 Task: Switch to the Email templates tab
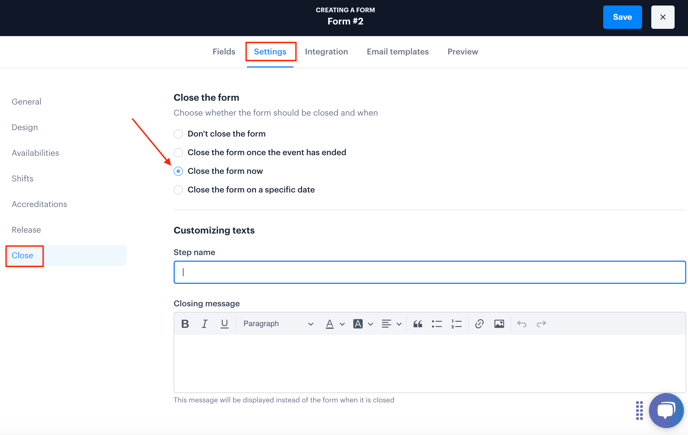(398, 52)
